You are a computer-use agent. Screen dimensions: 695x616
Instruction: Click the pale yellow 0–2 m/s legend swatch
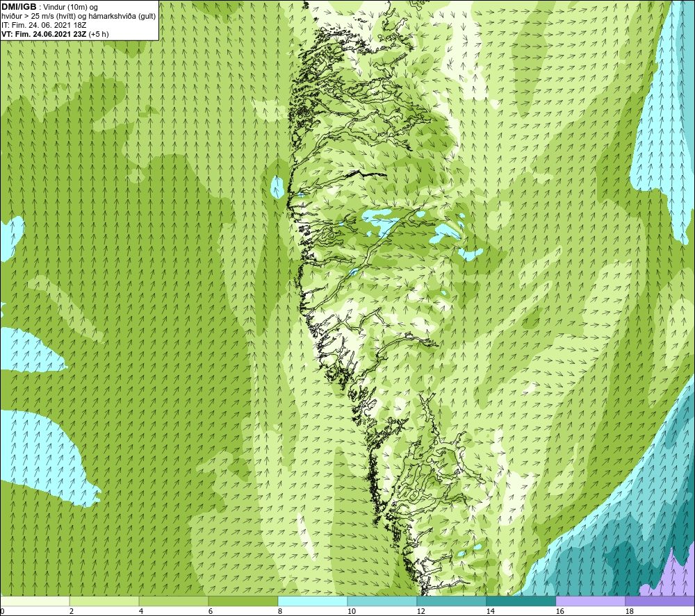click(x=35, y=601)
